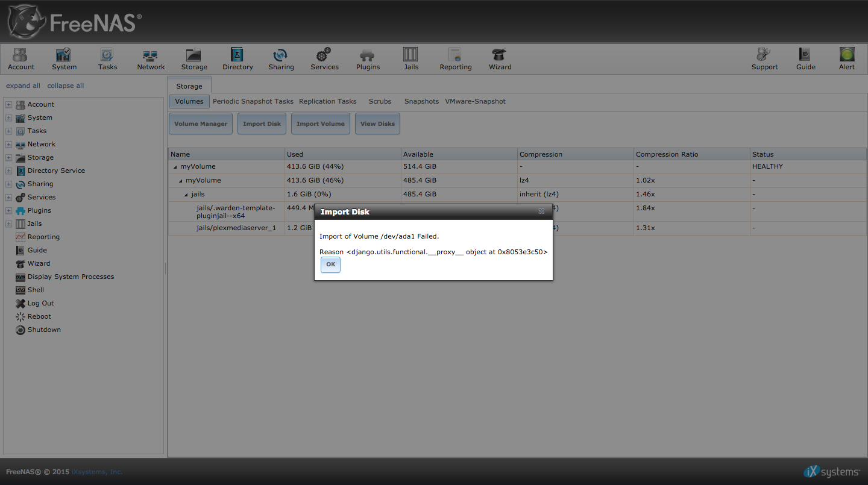Image resolution: width=868 pixels, height=485 pixels.
Task: Collapse the jails dataset row
Action: point(186,195)
